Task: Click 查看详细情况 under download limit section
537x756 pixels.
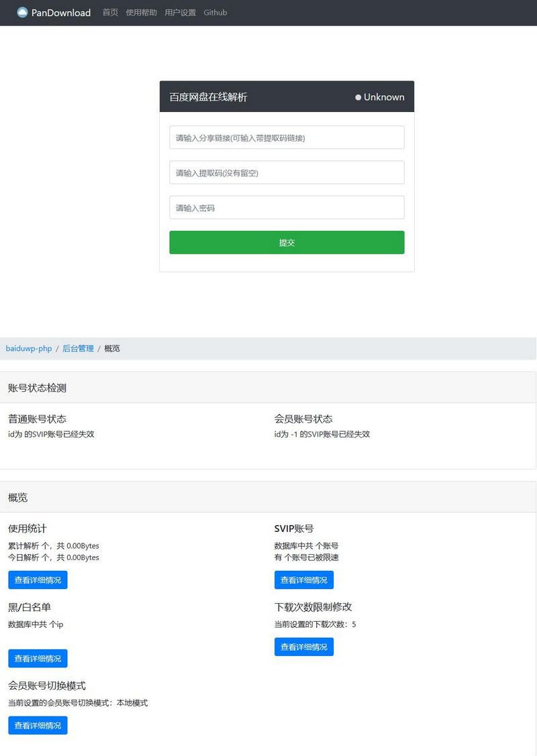Action: pos(304,647)
